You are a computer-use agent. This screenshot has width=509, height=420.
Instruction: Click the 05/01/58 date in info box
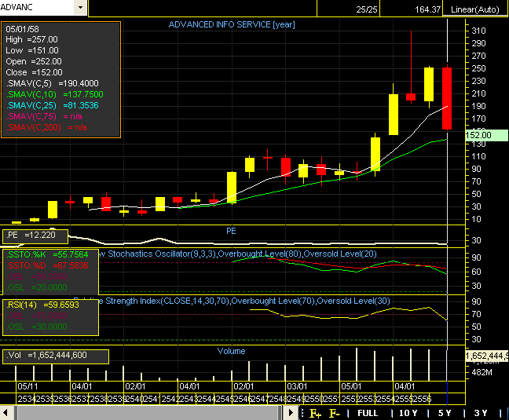point(23,29)
